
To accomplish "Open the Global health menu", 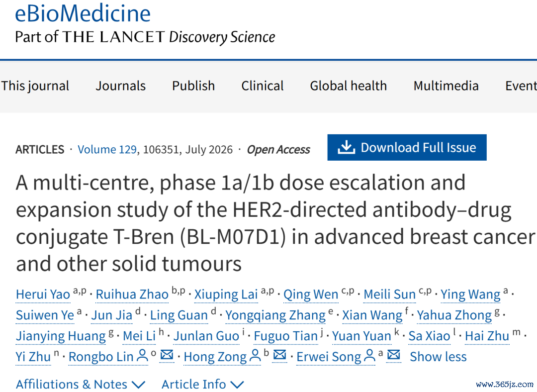I will [348, 86].
